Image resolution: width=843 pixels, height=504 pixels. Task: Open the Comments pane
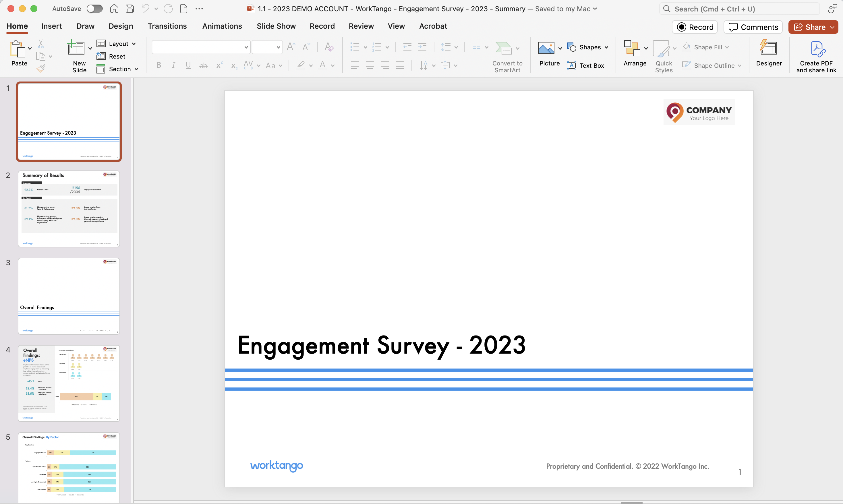(753, 27)
